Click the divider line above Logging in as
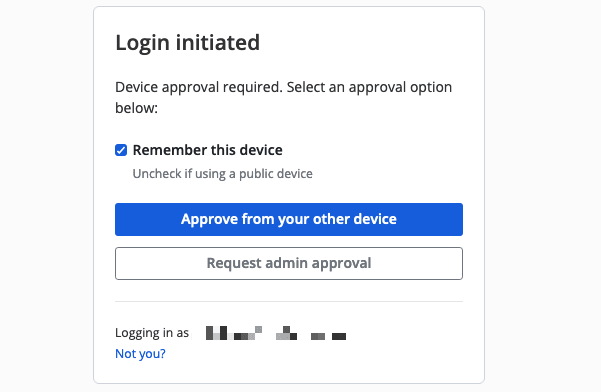 [289, 302]
